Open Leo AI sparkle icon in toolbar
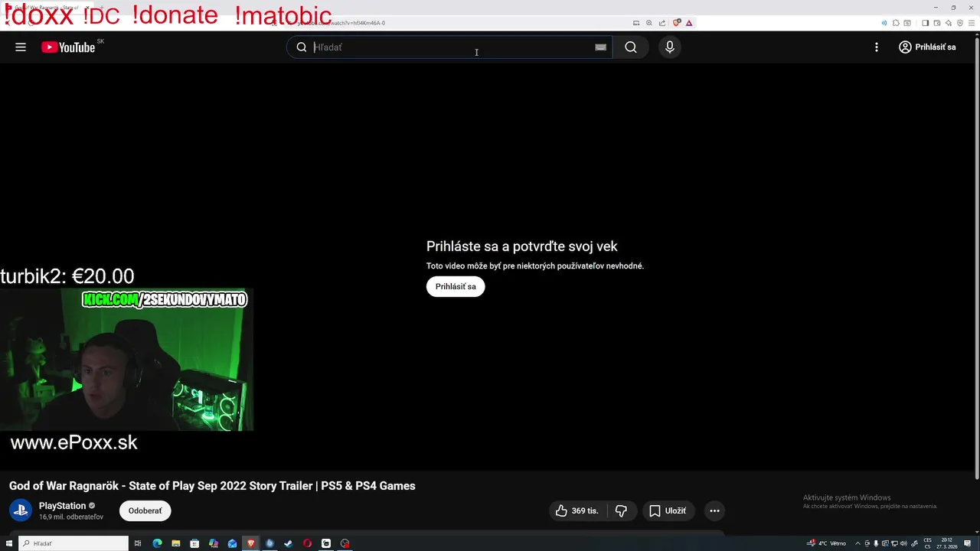The width and height of the screenshot is (980, 551). (x=949, y=23)
